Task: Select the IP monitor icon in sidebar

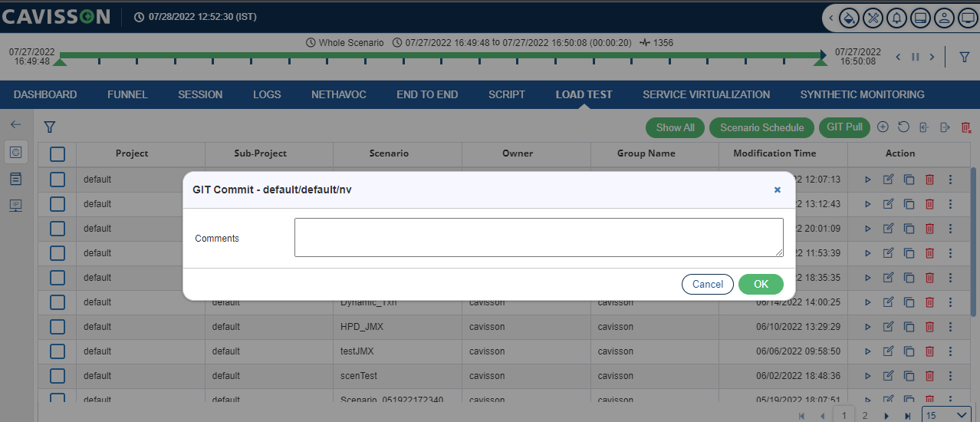Action: 16,206
